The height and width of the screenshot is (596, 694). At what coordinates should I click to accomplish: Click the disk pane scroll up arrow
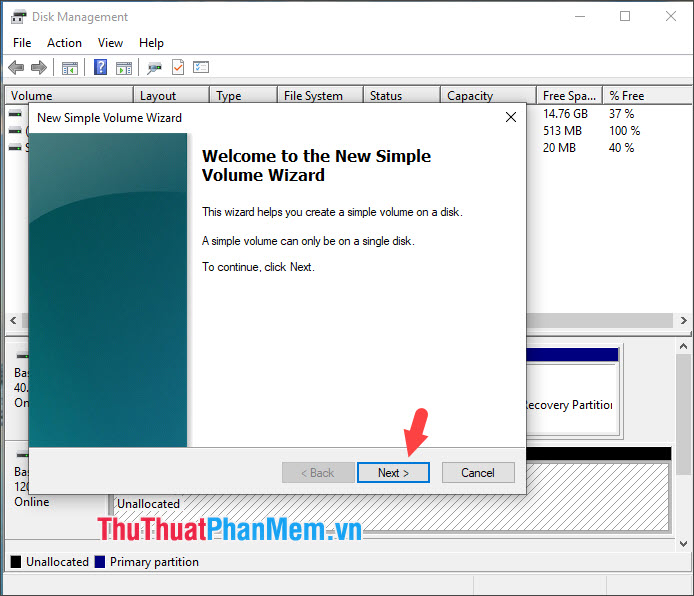click(x=683, y=346)
